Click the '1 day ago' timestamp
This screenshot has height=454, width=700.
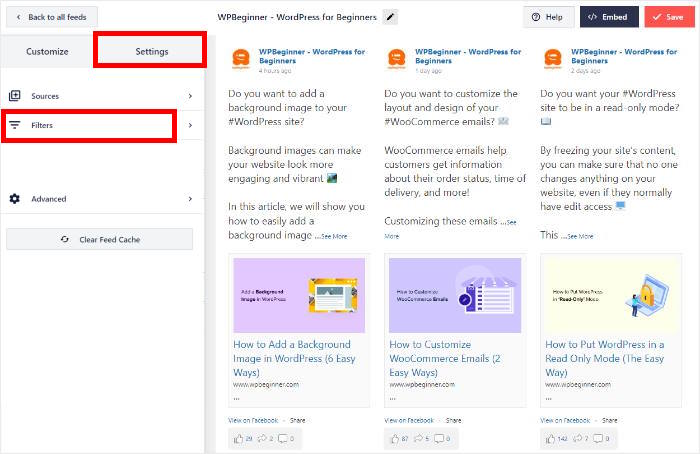click(429, 71)
